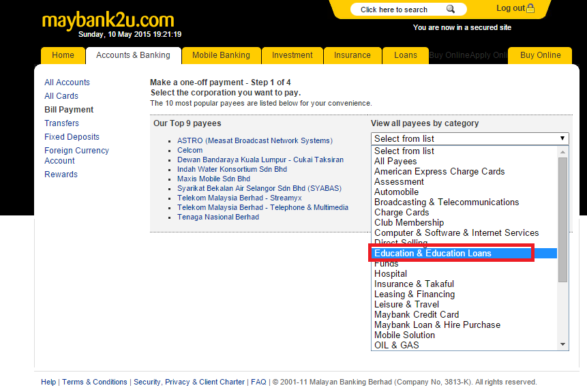Choose Insurance & Takaful option

coord(414,284)
